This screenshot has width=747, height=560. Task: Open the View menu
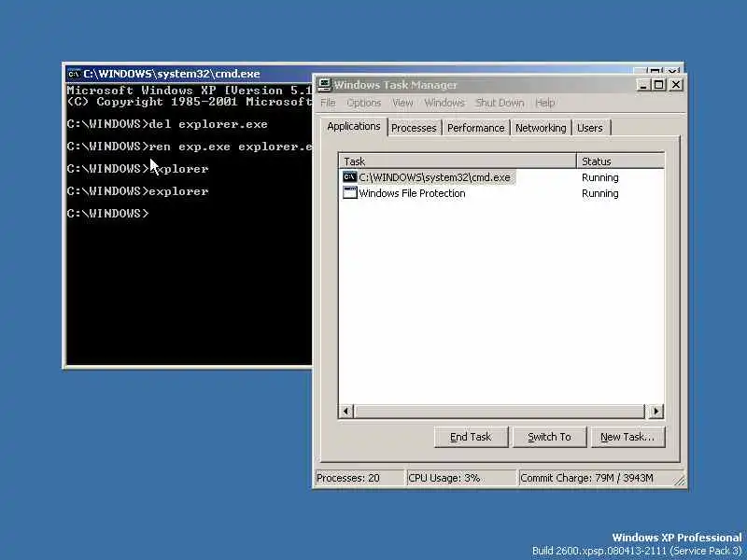(402, 103)
